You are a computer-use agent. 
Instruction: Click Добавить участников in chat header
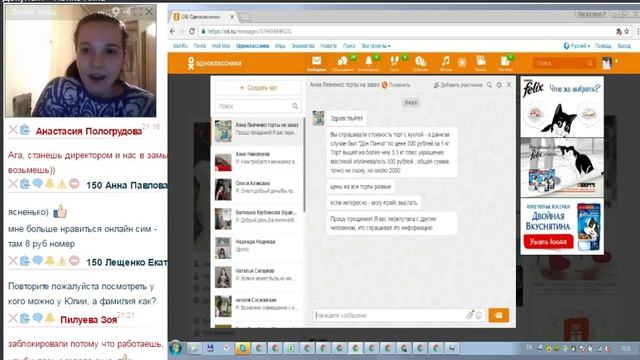[x=458, y=85]
